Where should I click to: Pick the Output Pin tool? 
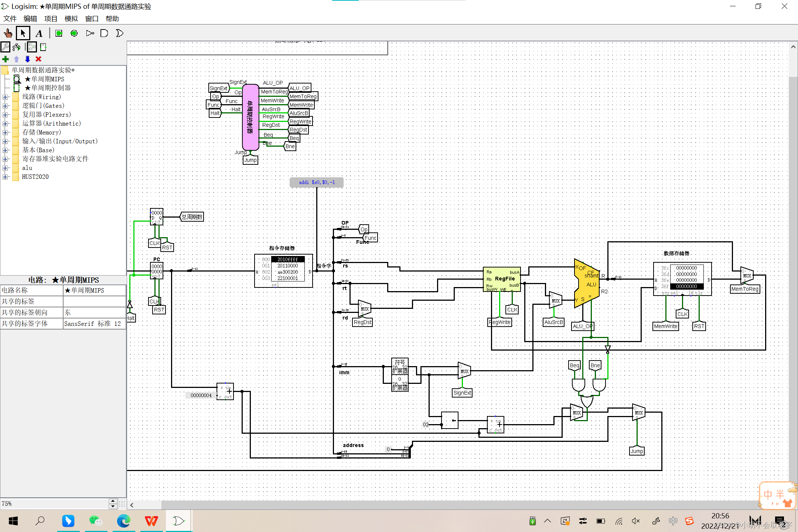pyautogui.click(x=74, y=33)
